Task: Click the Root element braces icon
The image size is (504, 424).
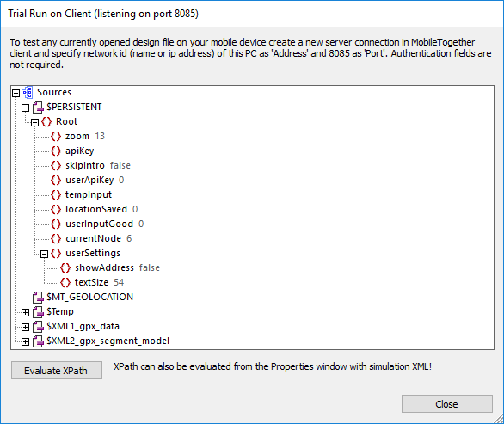Action: (46, 122)
